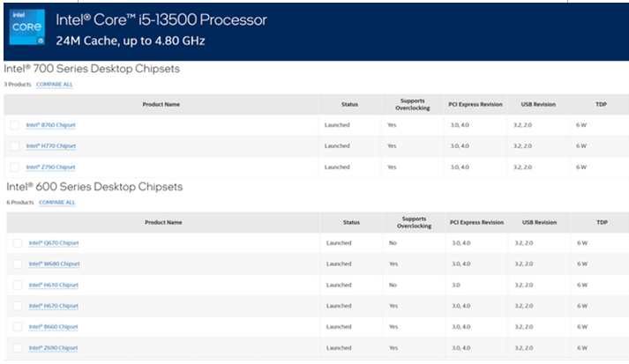
Task: Click the 'No' overclocking value for Q670
Action: coord(393,243)
